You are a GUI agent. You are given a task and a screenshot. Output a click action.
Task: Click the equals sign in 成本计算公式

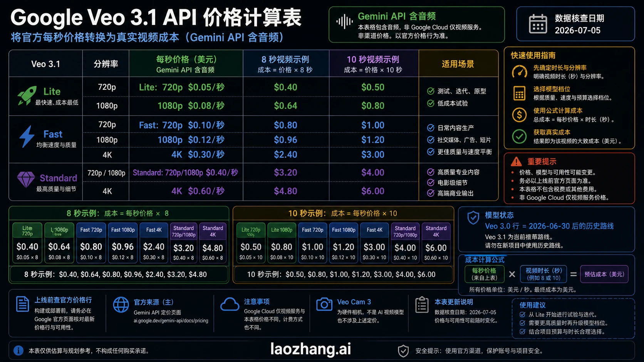pos(574,274)
